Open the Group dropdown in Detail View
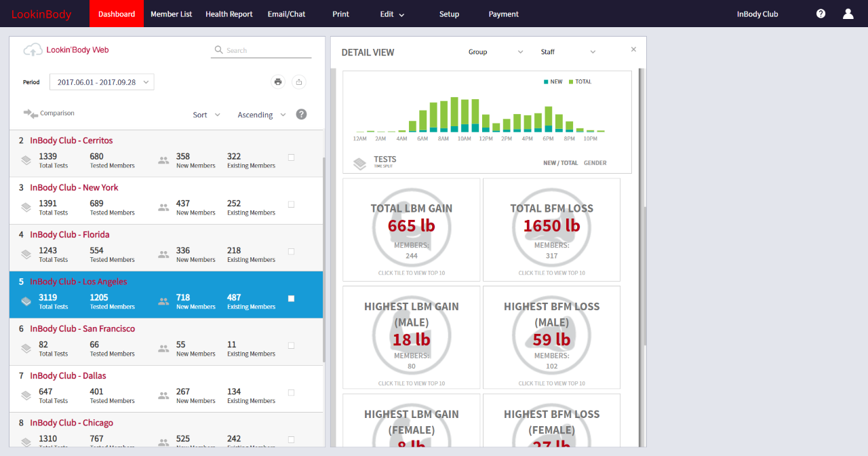 click(496, 52)
